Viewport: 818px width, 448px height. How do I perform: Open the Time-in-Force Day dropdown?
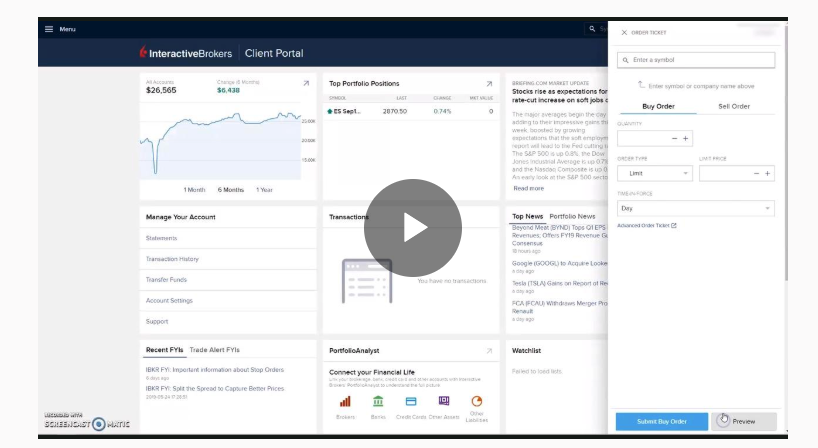pos(695,208)
